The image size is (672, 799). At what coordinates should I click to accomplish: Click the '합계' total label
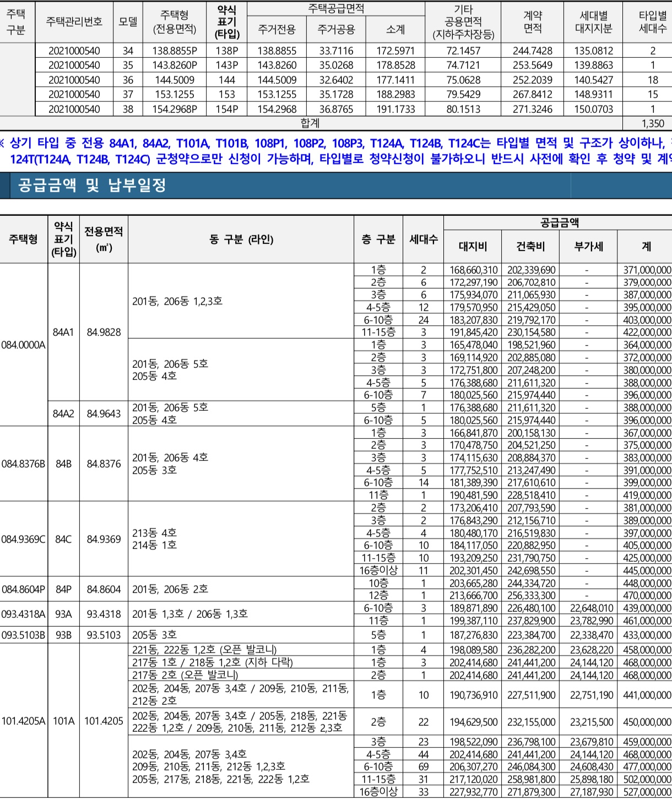(x=310, y=123)
